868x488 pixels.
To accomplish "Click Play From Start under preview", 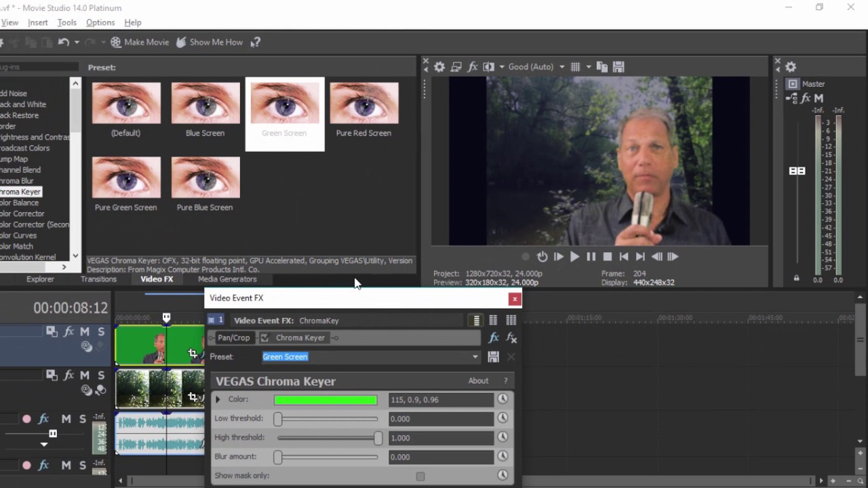I will pyautogui.click(x=559, y=257).
